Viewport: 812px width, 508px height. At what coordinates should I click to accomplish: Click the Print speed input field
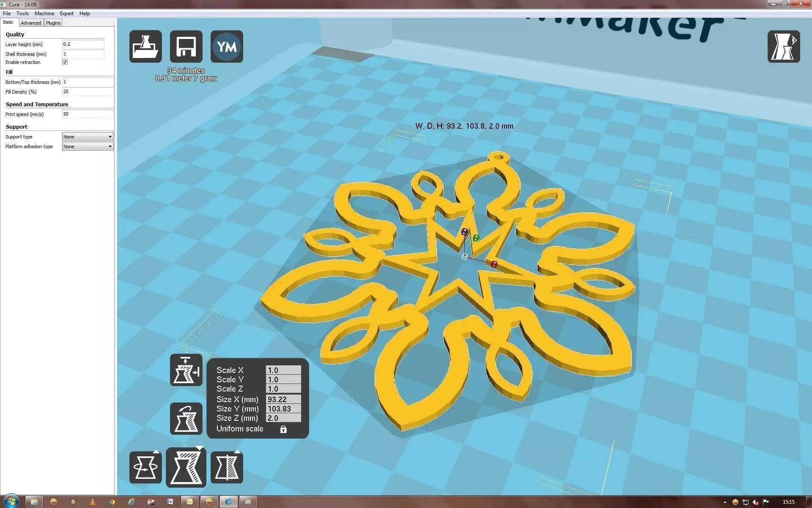click(x=88, y=114)
